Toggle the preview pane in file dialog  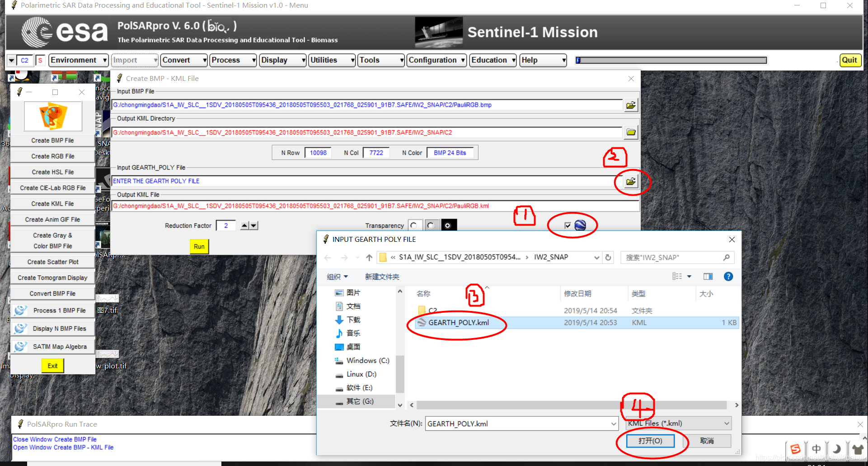tap(708, 277)
